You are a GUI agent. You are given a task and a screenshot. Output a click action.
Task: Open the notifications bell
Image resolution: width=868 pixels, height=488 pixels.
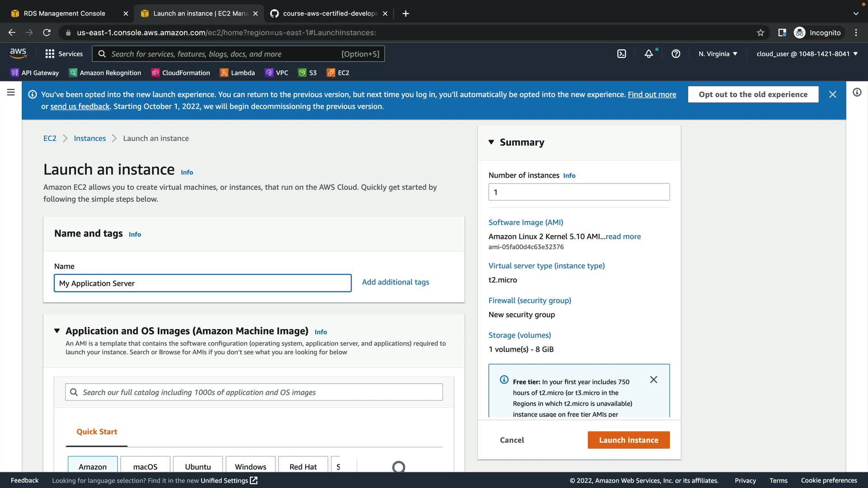pos(649,54)
